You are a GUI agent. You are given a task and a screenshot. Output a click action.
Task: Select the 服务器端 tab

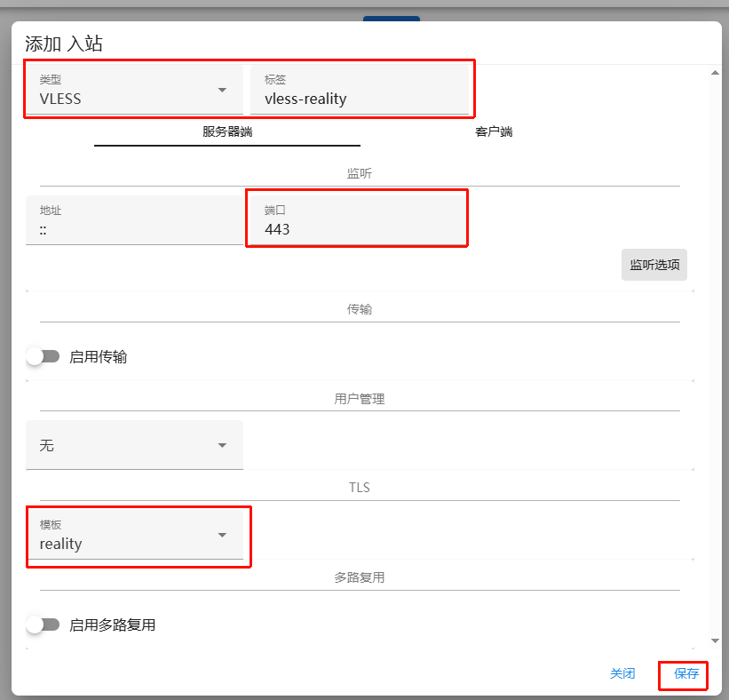(226, 131)
